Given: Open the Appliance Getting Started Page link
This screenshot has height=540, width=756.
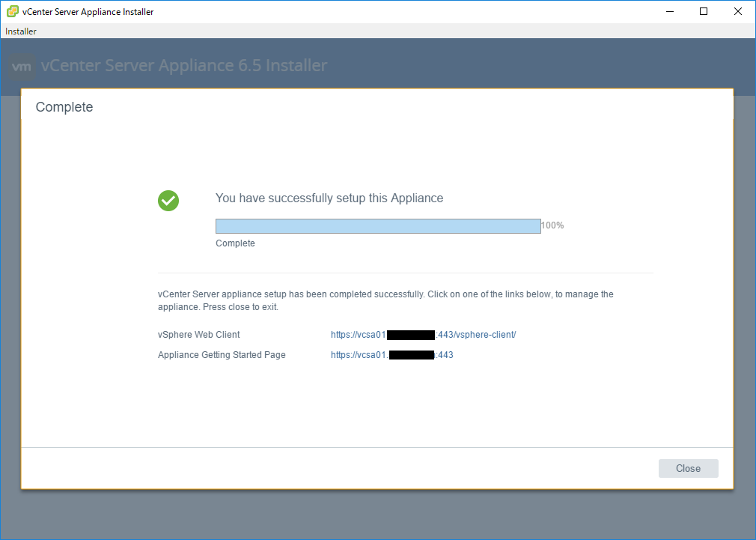Looking at the screenshot, I should (392, 355).
